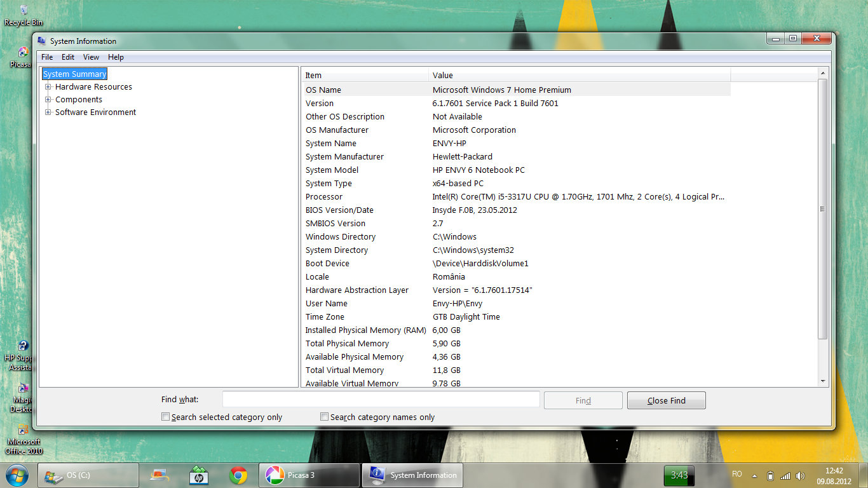Enable Search selected category only checkbox
868x488 pixels.
tap(166, 417)
